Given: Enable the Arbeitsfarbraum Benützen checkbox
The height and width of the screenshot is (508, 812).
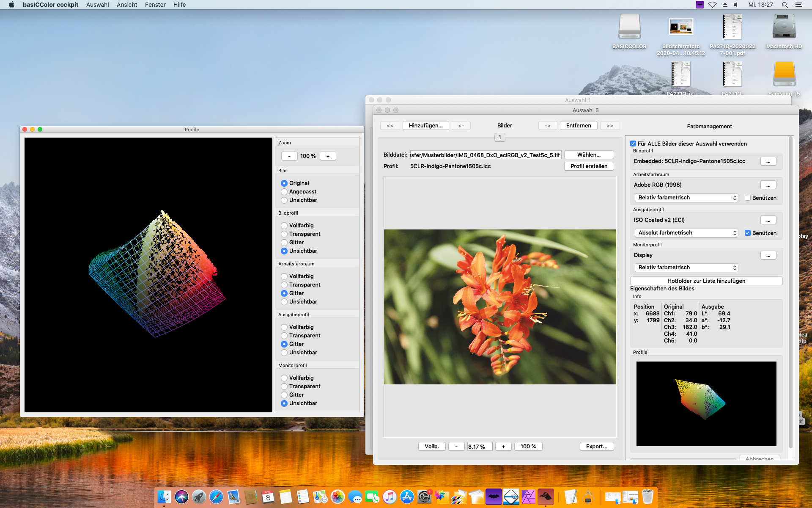Looking at the screenshot, I should (747, 198).
